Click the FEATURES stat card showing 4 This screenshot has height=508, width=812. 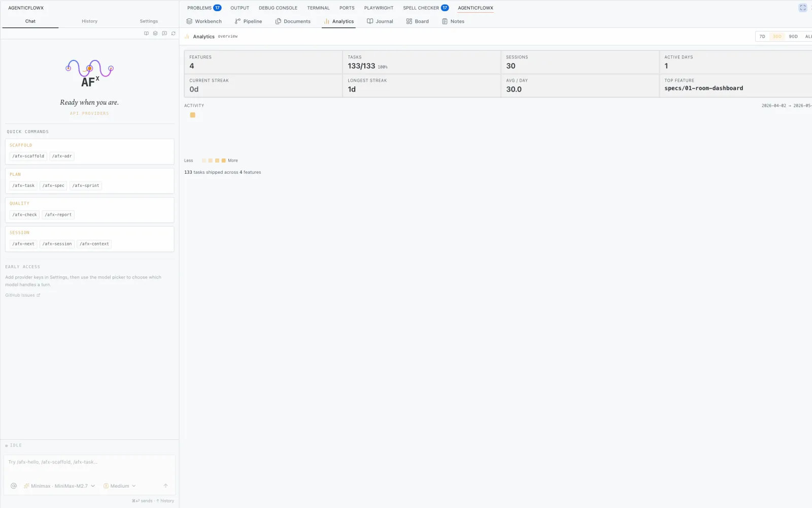[263, 62]
